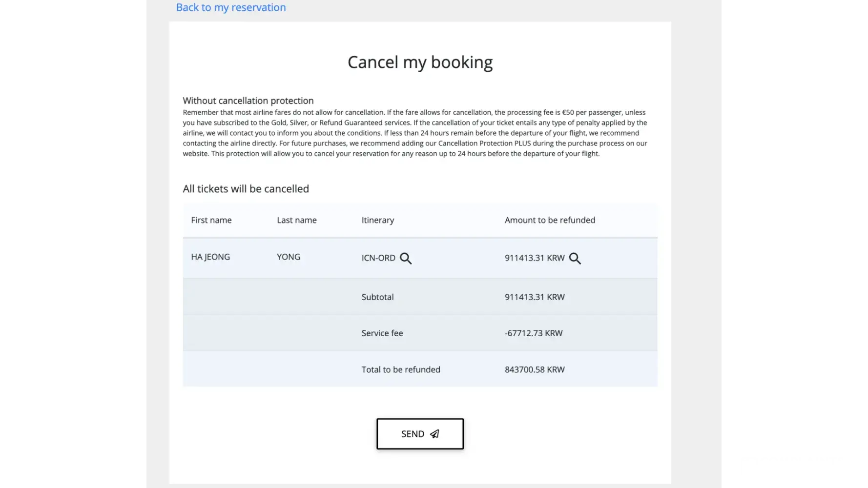Go back via 'Back to my reservation'
868x488 pixels.
(231, 7)
